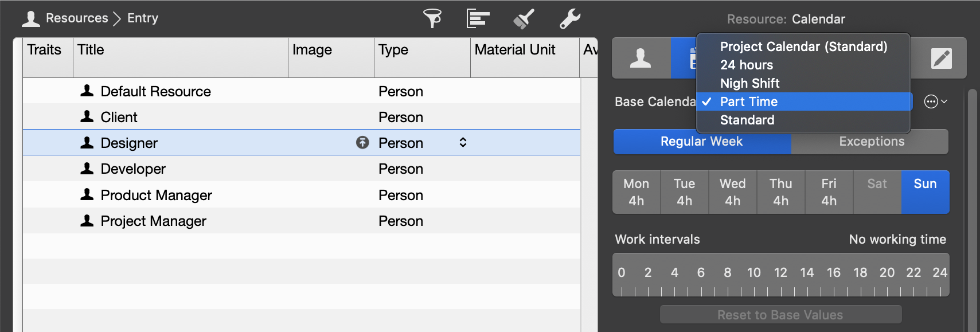Open the Type dropdown for Designer

point(462,143)
